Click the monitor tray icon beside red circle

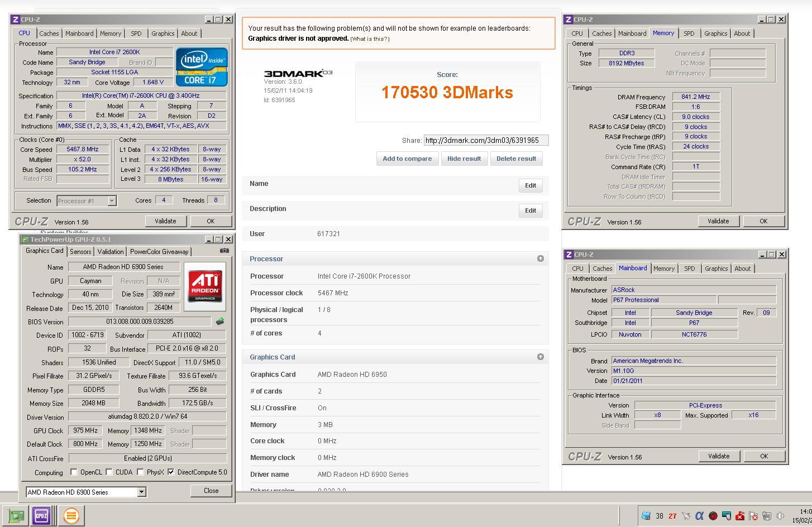pyautogui.click(x=727, y=516)
